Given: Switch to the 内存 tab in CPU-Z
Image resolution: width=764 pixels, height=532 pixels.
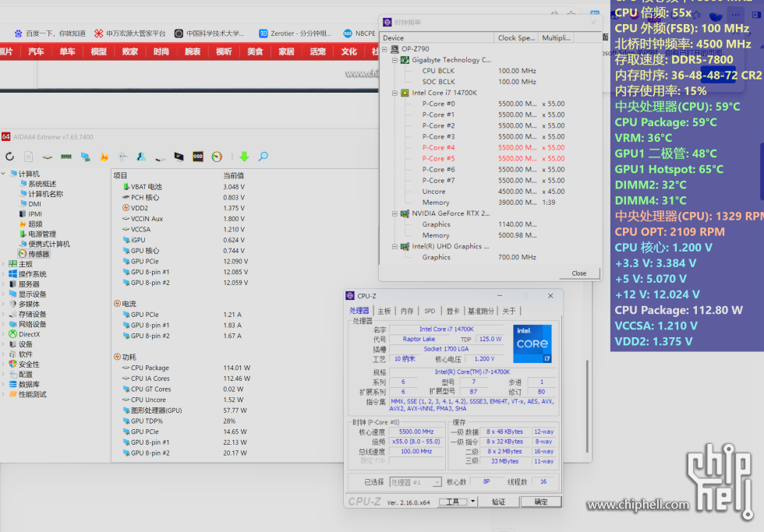Looking at the screenshot, I should [407, 311].
